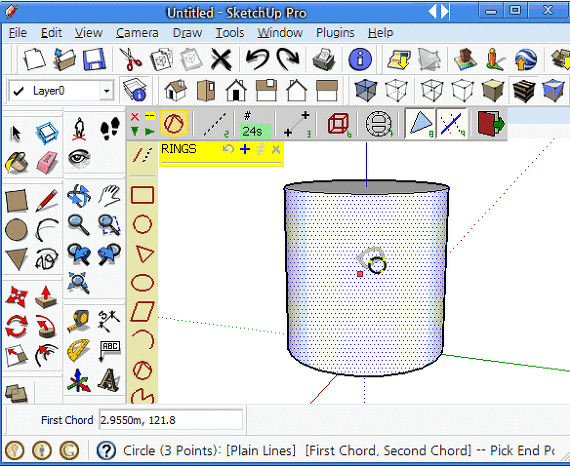Switch to Iso house view
Screen dimensions: 570x468
pyautogui.click(x=176, y=90)
